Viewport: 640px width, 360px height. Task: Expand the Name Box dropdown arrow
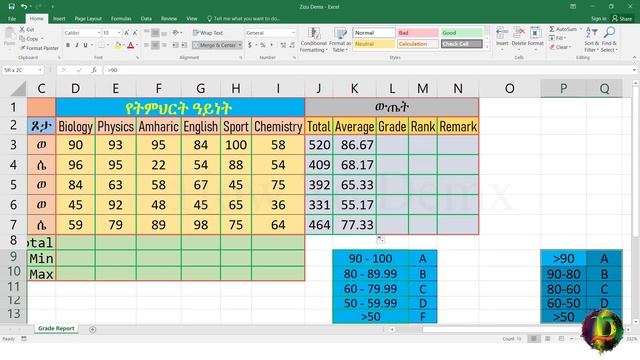[40, 70]
